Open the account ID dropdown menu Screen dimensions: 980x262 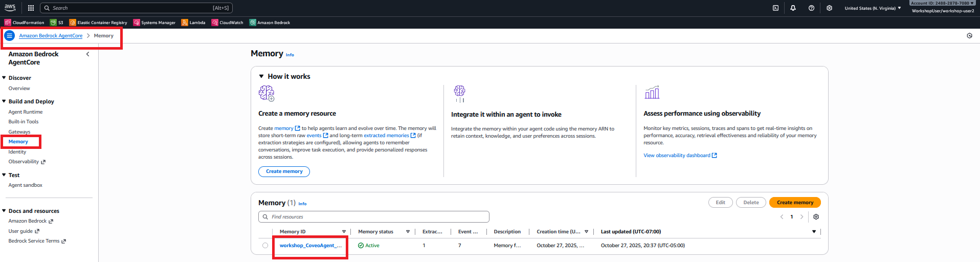943,3
